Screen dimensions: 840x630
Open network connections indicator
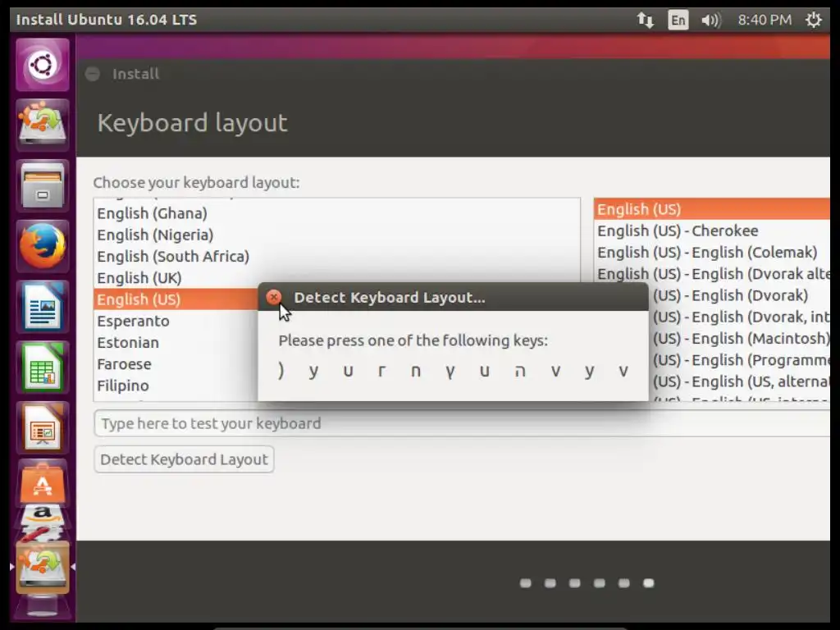645,20
